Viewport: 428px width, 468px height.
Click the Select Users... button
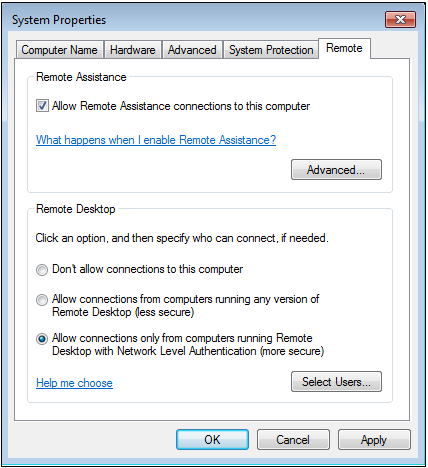coord(336,382)
